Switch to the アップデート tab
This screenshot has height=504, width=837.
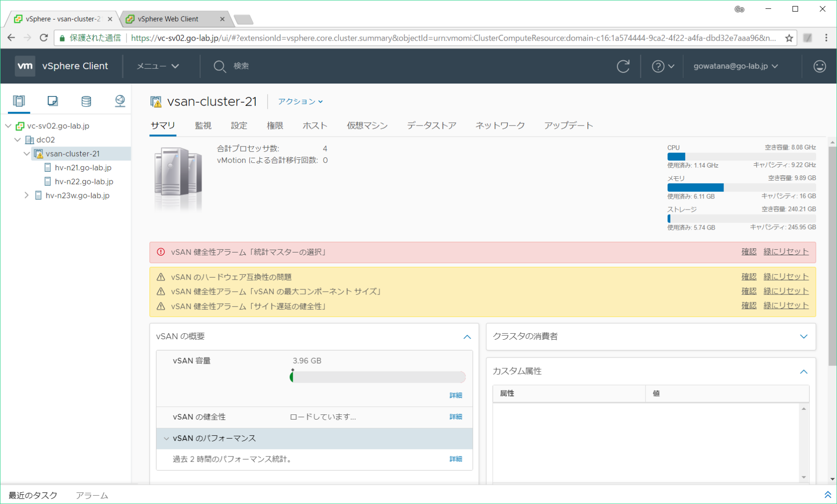tap(569, 126)
